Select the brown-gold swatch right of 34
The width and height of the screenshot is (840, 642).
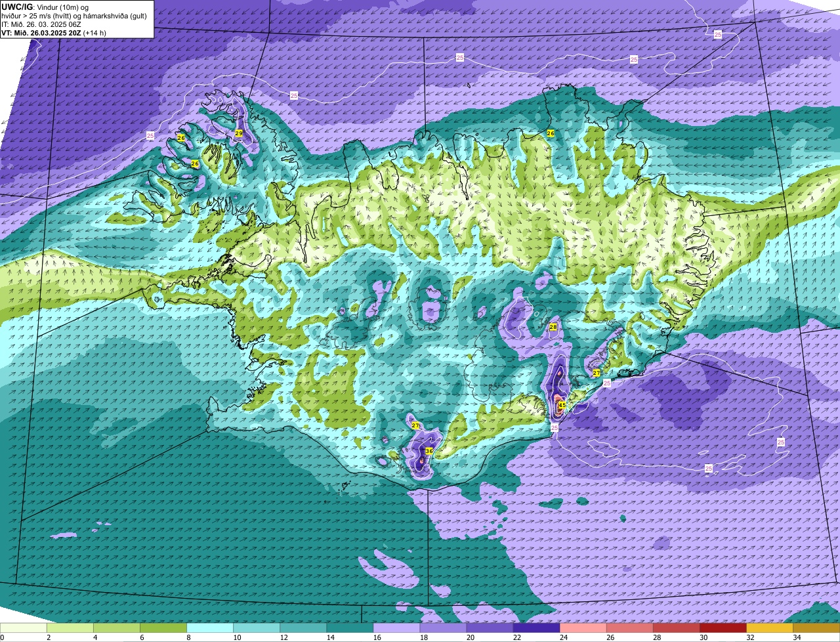click(816, 628)
